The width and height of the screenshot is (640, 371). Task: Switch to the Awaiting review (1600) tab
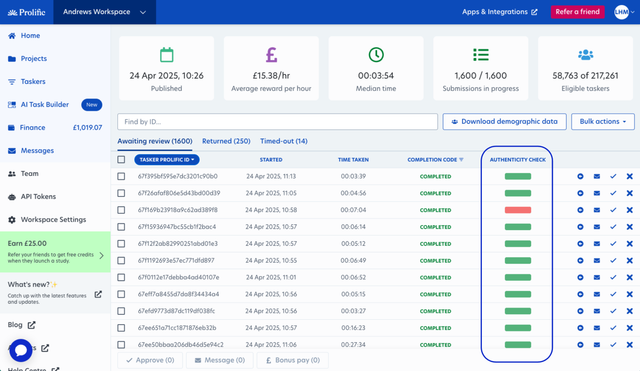[155, 141]
